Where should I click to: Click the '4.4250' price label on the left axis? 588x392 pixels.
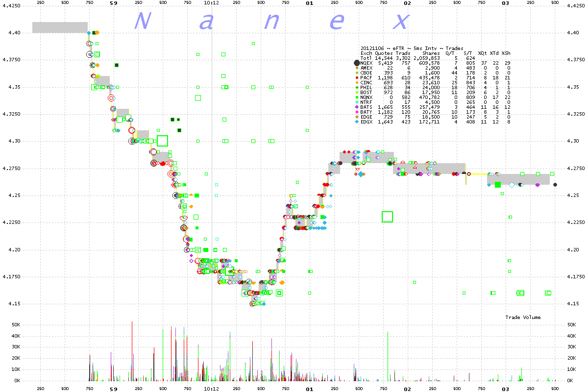coord(12,6)
